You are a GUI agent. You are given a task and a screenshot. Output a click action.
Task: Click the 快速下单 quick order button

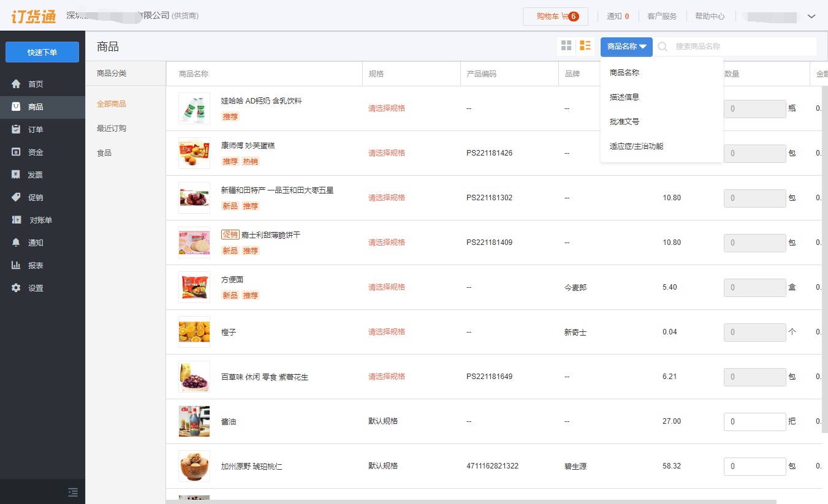(42, 52)
